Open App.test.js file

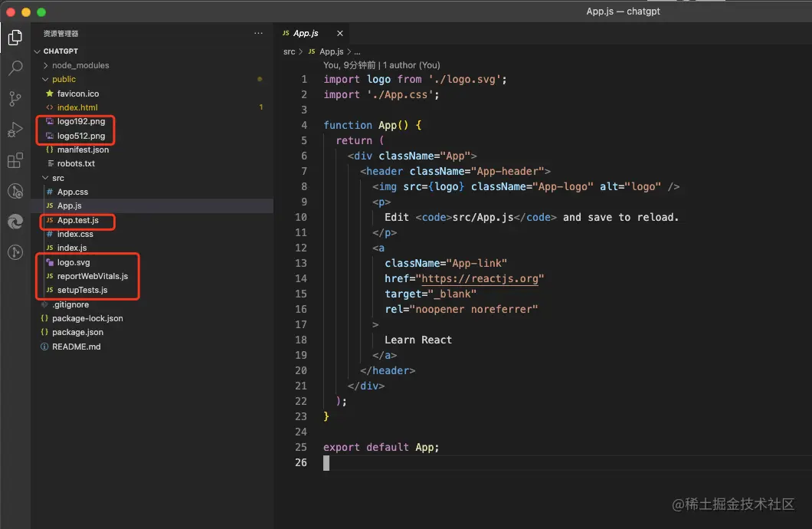(77, 220)
